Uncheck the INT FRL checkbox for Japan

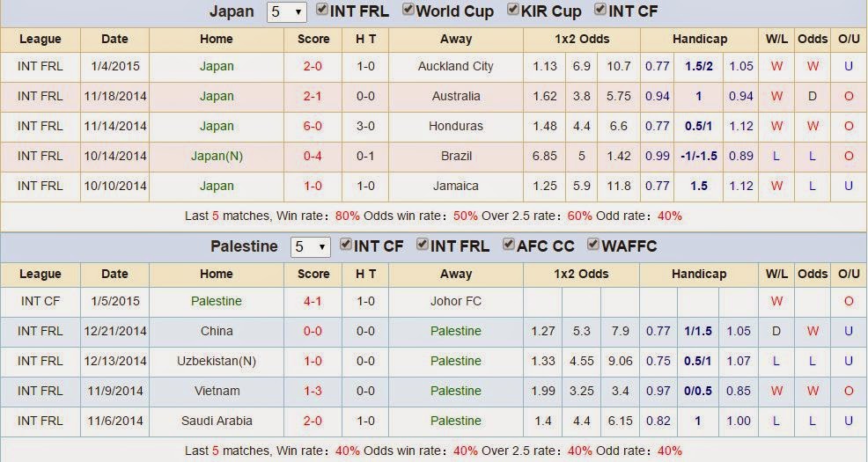pos(321,10)
